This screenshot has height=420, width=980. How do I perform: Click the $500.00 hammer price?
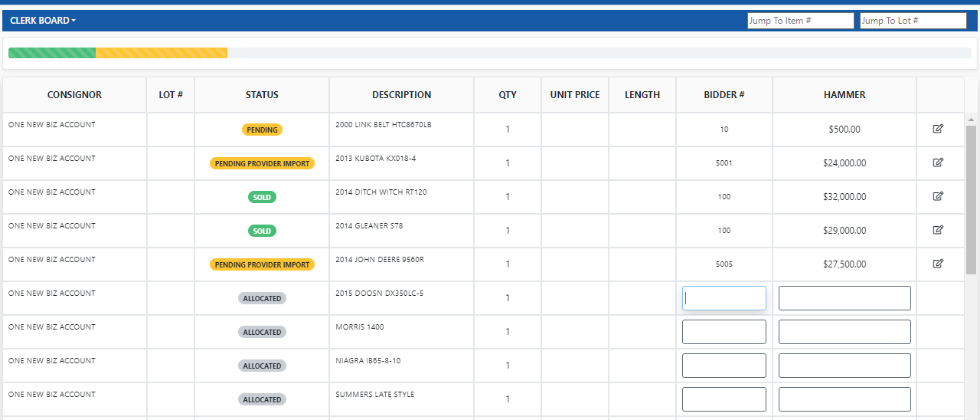coord(844,130)
